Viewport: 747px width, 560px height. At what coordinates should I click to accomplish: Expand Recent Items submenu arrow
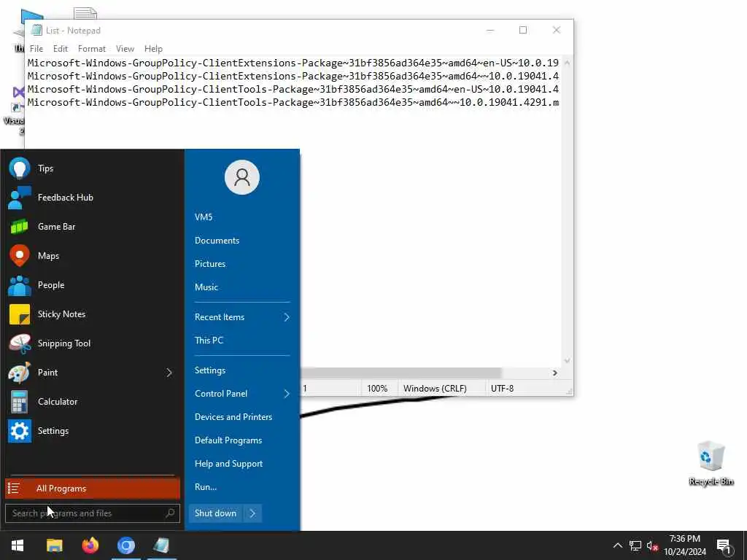coord(287,317)
